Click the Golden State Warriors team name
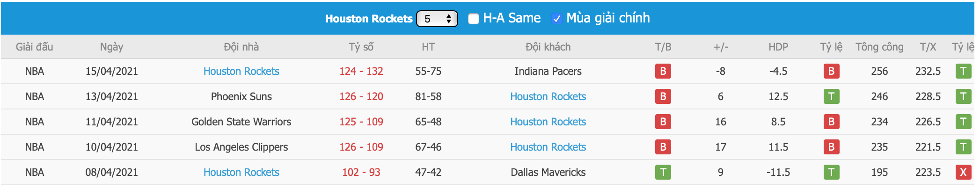980x189 pixels. [241, 122]
